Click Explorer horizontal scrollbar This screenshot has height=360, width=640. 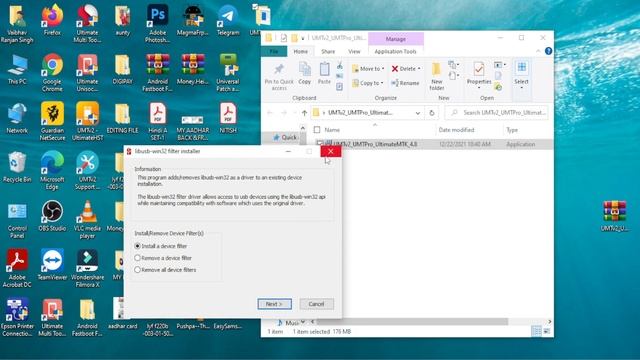click(412, 322)
